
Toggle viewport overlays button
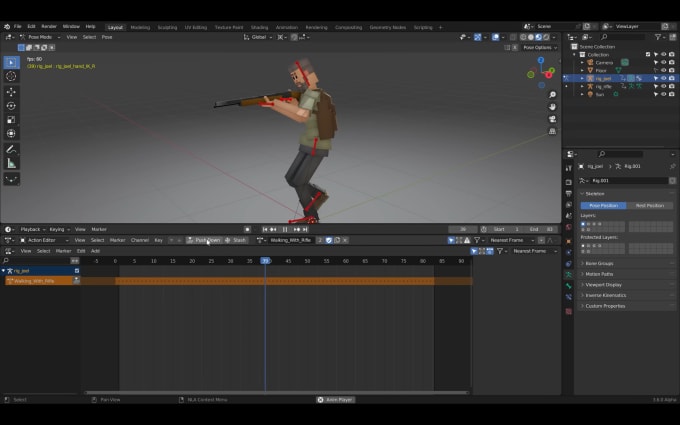pos(496,37)
